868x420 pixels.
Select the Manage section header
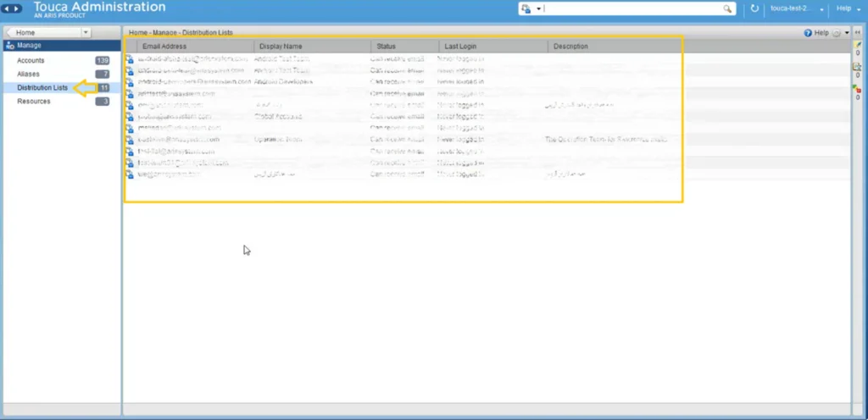[x=62, y=46]
